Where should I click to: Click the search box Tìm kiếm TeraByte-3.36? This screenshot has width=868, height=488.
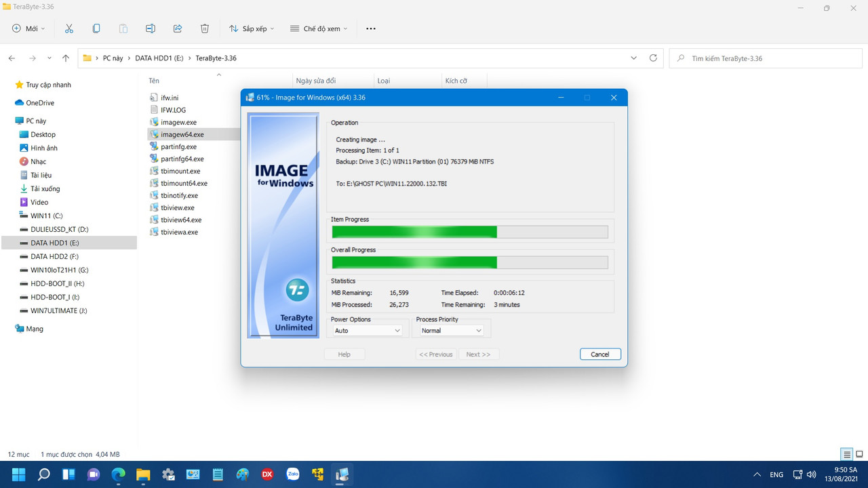[765, 58]
